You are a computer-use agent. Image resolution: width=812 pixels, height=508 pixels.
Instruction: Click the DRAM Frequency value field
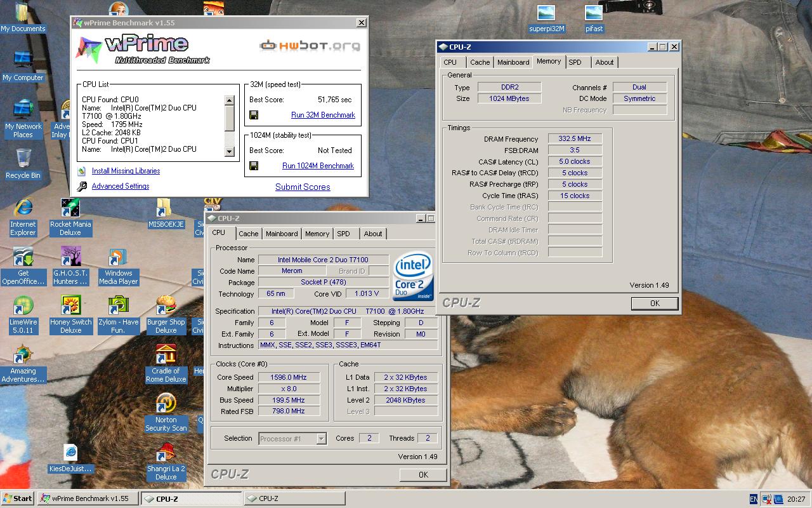(x=575, y=139)
